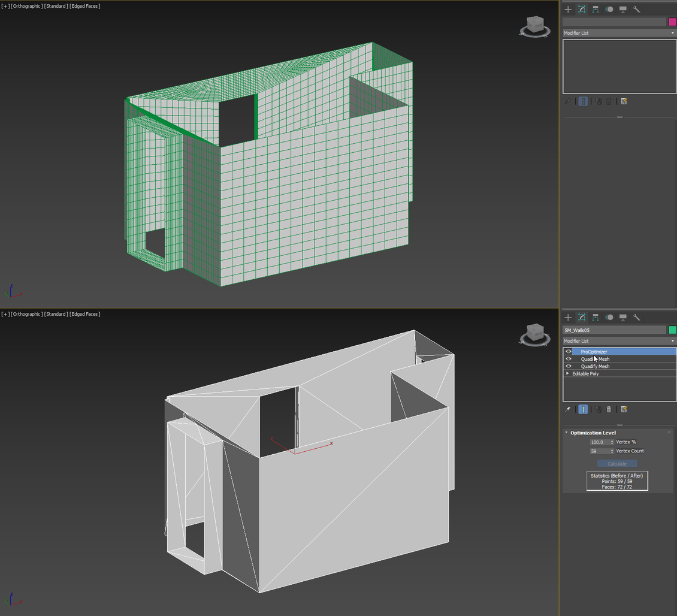Screen dimensions: 677x616
Task: Click Display tab icon in magenta-swatch command panel
Action: 623,10
